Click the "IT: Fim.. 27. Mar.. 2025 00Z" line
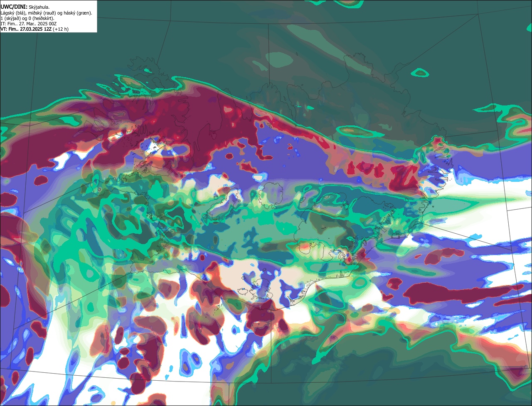Viewport: 532px width, 406px height. pyautogui.click(x=29, y=24)
